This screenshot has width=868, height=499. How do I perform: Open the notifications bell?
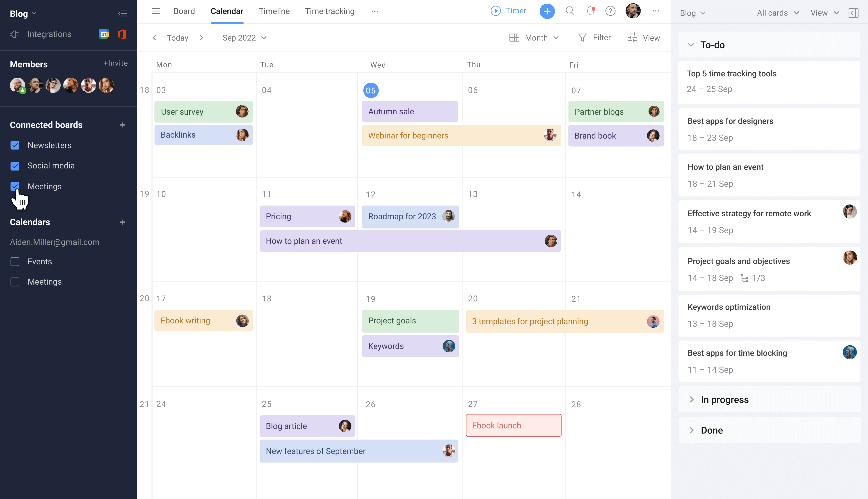coord(590,11)
